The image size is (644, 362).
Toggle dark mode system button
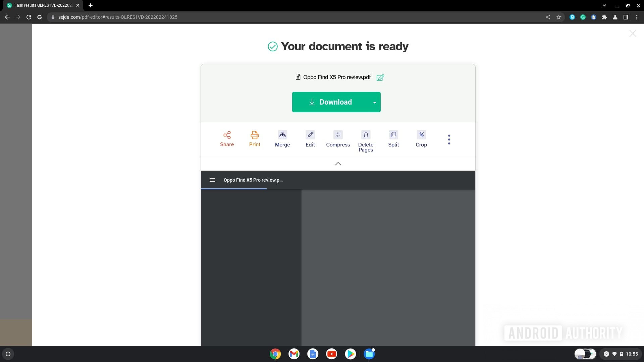click(585, 354)
